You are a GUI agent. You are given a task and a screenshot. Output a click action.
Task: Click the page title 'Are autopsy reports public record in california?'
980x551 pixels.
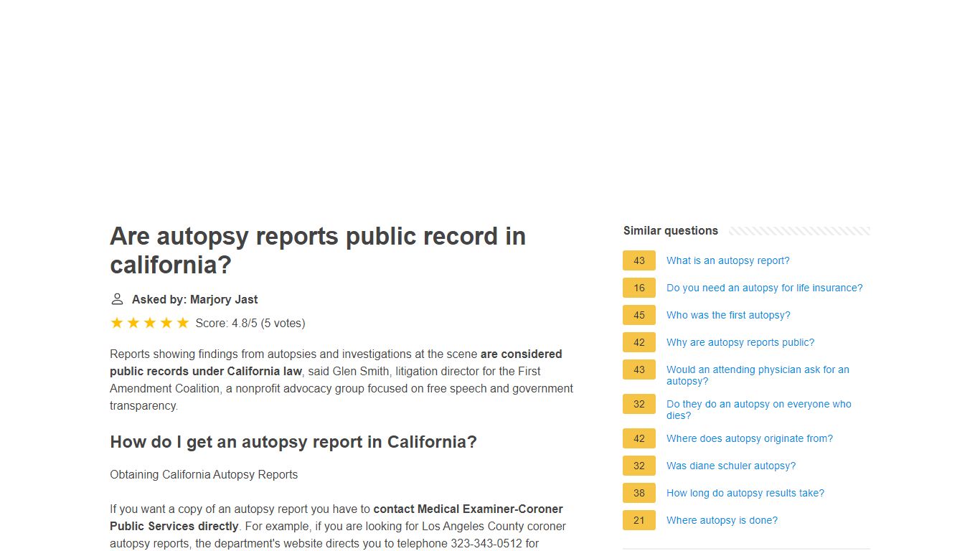318,250
